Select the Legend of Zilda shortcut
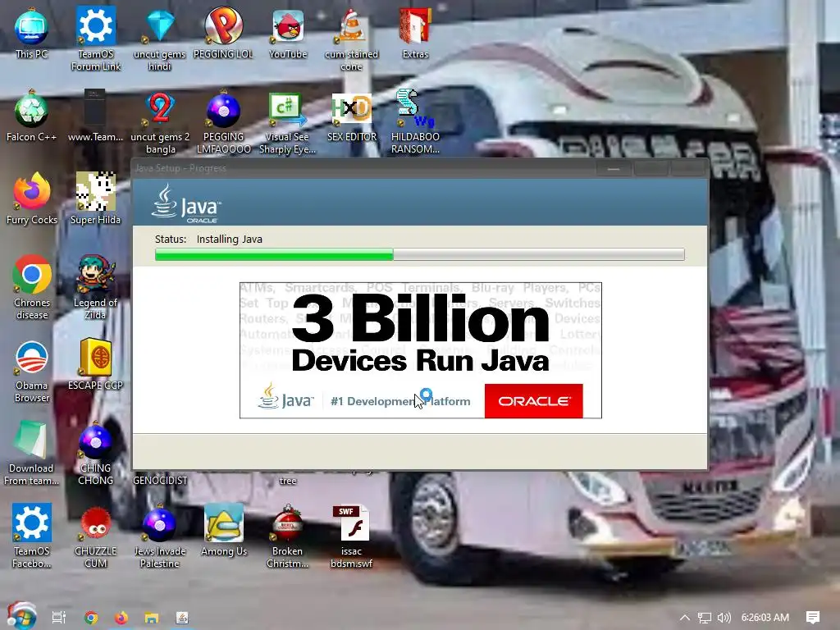Image resolution: width=840 pixels, height=630 pixels. 95,288
